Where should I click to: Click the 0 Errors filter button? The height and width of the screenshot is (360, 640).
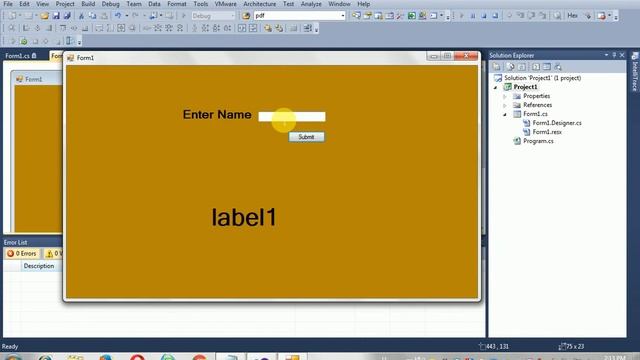coord(22,253)
